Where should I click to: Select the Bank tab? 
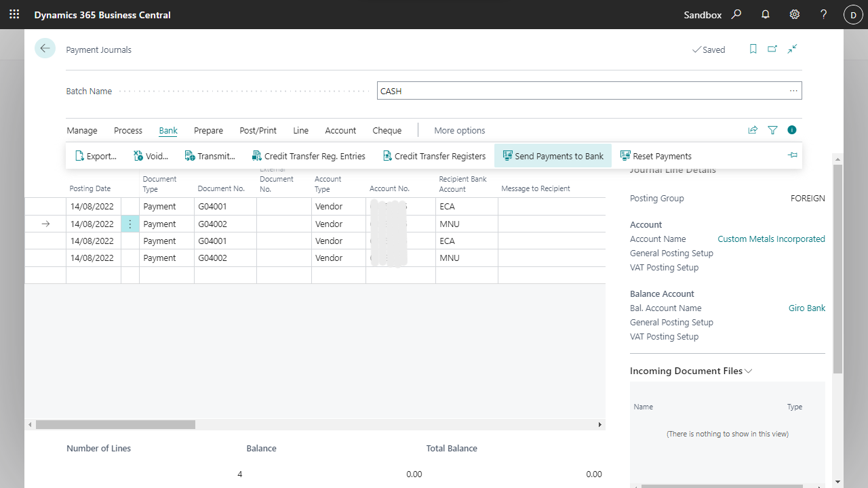pyautogui.click(x=168, y=130)
